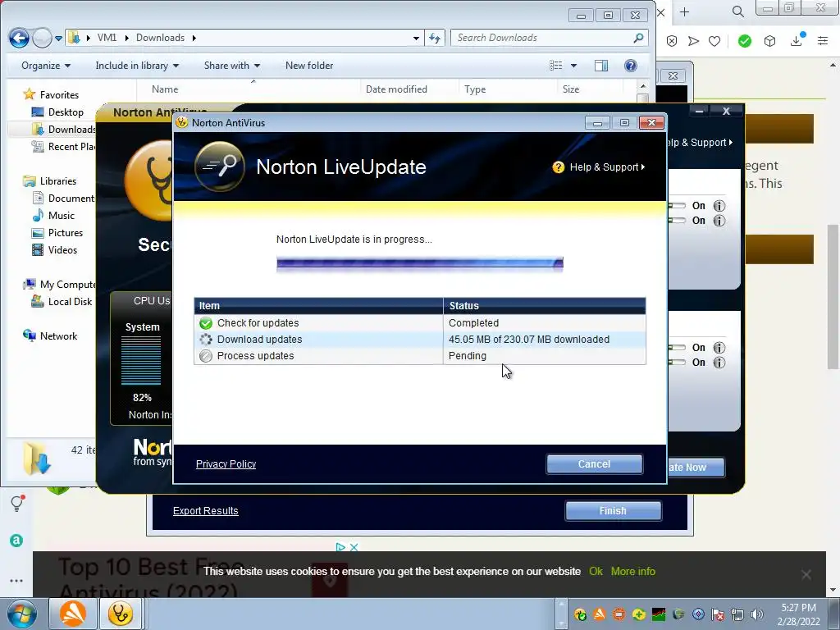
Task: Click the Norton LiveUpdate magnifier logo
Action: pyautogui.click(x=220, y=167)
